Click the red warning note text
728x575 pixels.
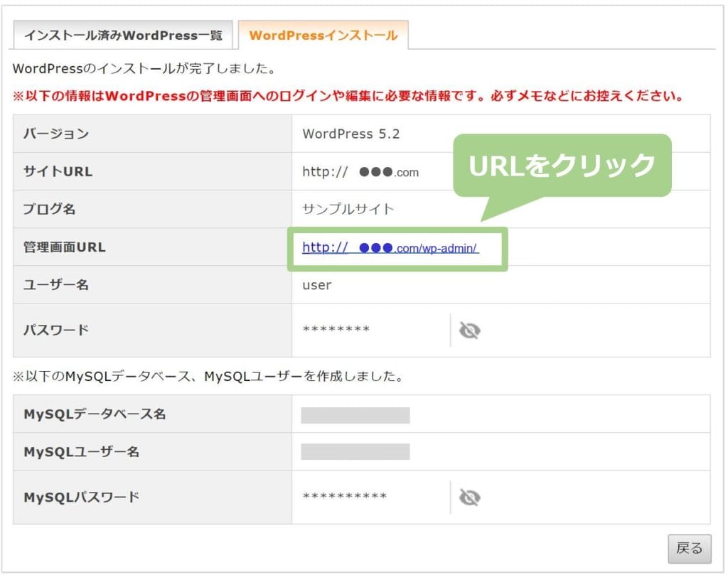(348, 96)
